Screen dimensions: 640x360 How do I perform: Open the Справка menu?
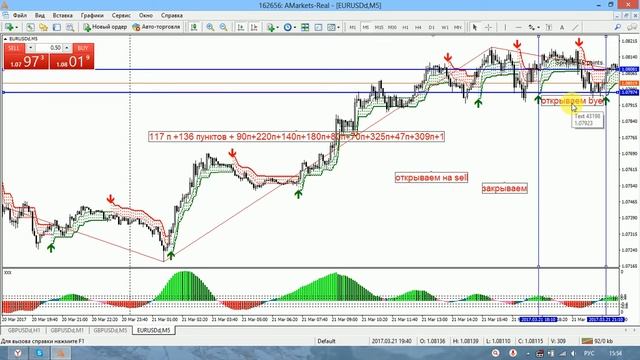(171, 15)
